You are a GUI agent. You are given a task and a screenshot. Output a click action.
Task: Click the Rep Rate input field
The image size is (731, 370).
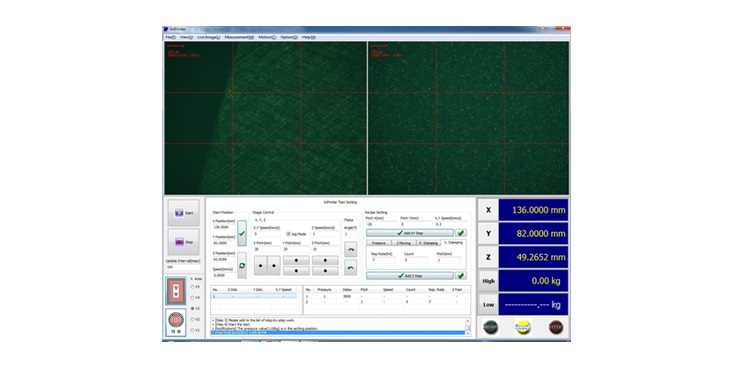point(383,260)
